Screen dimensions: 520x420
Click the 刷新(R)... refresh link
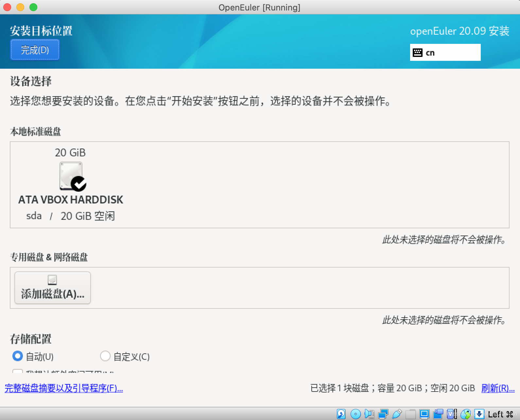(498, 388)
